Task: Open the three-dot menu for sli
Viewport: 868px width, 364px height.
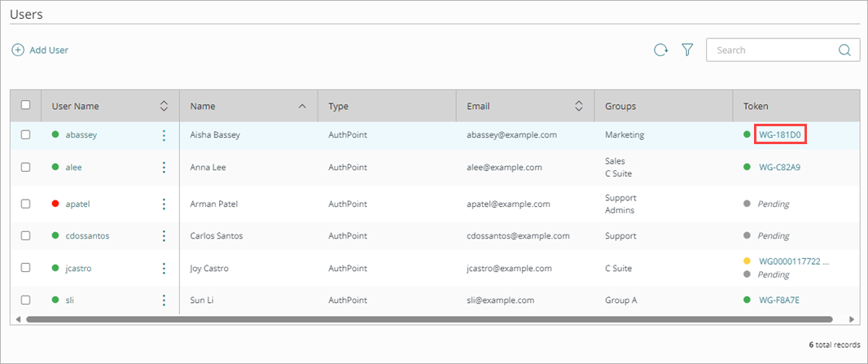Action: (164, 300)
